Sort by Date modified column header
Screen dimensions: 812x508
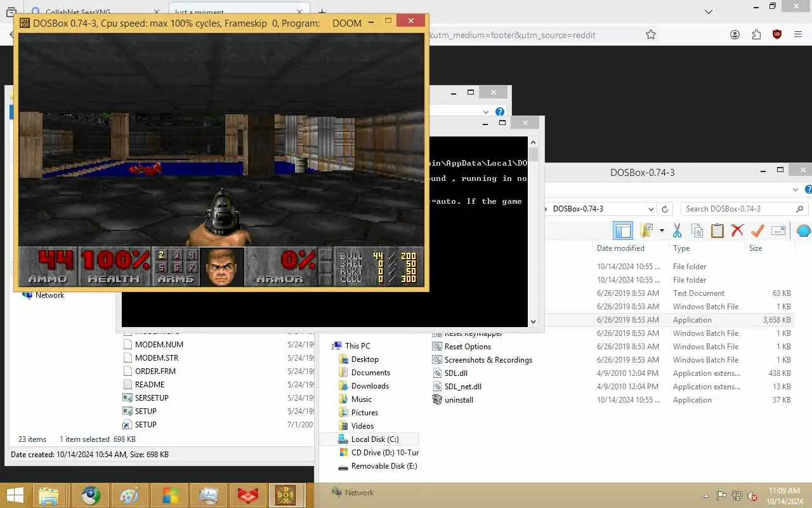[620, 248]
